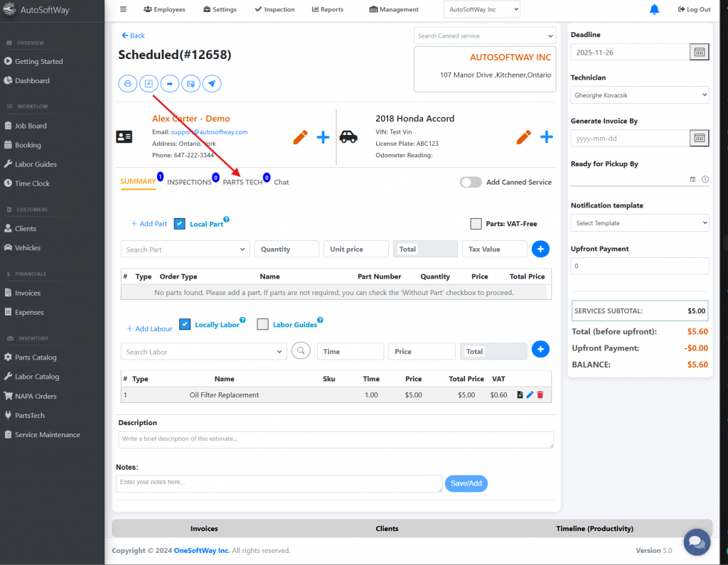Delete the Oil Filter Replacement labour row
This screenshot has height=565, width=728.
(540, 395)
